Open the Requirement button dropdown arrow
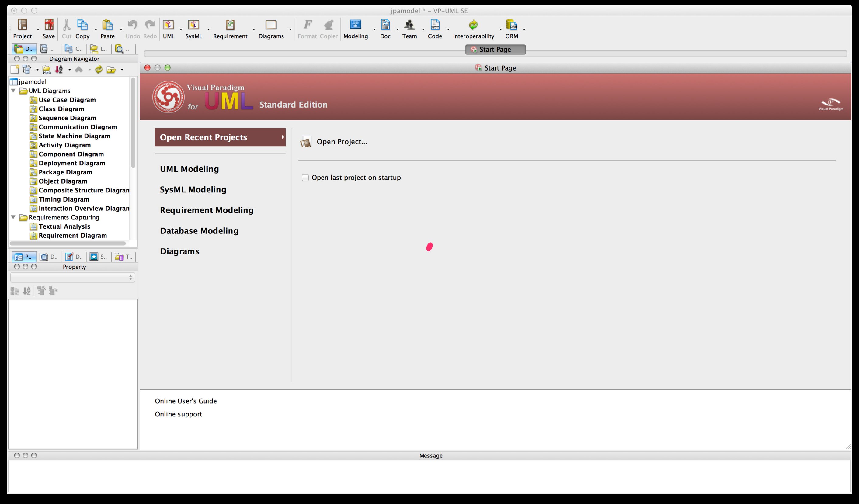859x504 pixels. [x=254, y=29]
